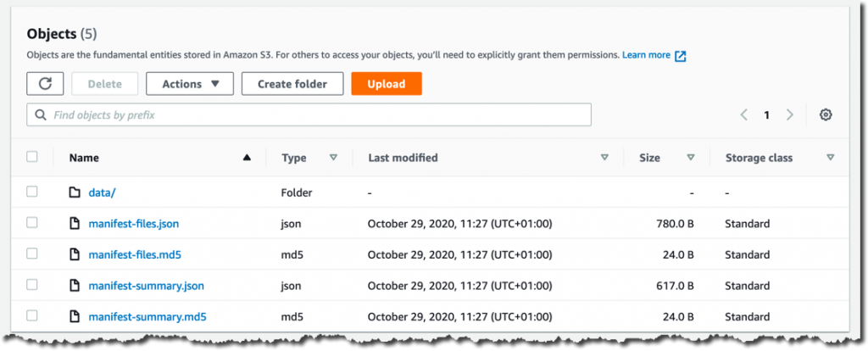Image resolution: width=868 pixels, height=351 pixels.
Task: Open the Actions dropdown menu
Action: click(190, 84)
